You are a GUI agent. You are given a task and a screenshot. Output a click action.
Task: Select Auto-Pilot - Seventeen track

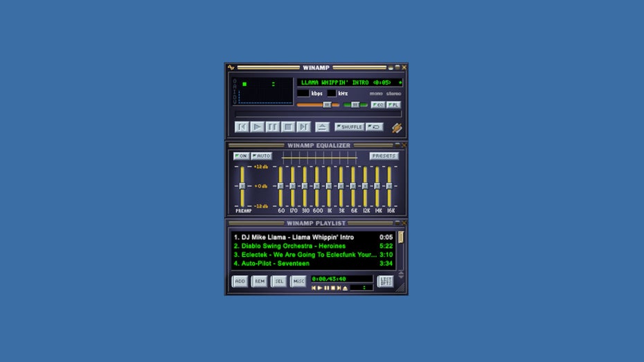(x=314, y=264)
